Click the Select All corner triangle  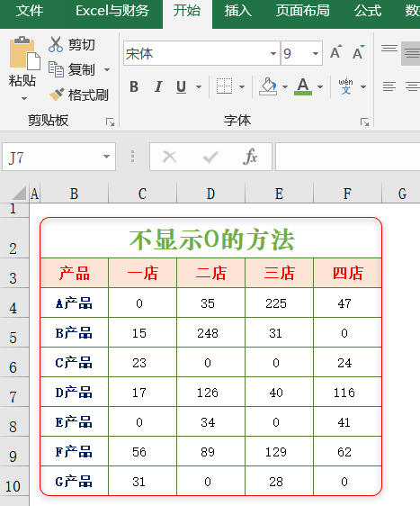20,194
